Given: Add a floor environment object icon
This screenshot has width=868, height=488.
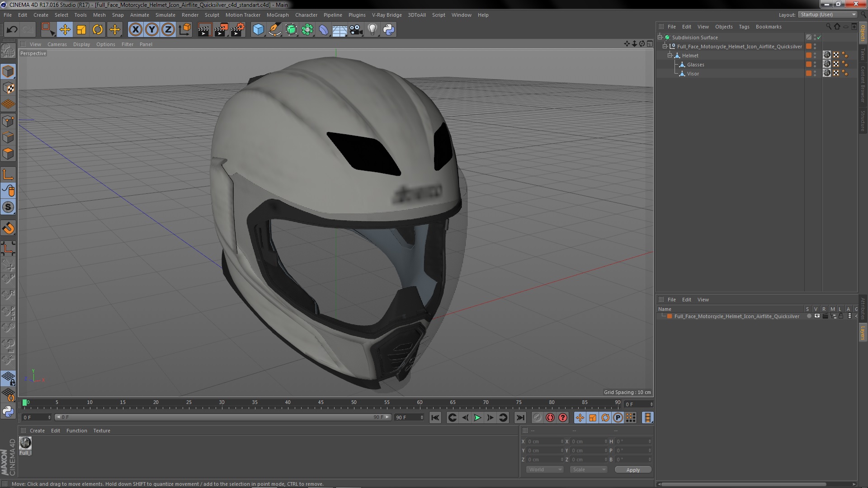Looking at the screenshot, I should click(x=340, y=30).
